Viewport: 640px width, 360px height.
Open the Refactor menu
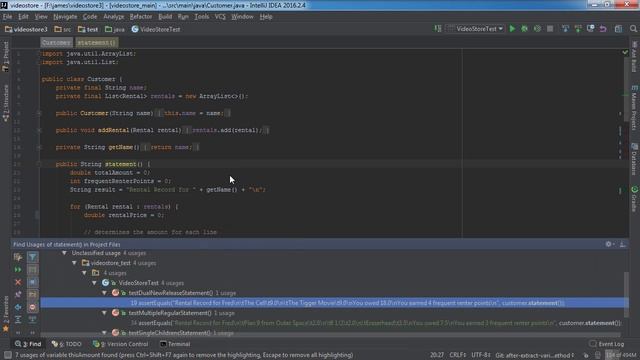pos(141,17)
